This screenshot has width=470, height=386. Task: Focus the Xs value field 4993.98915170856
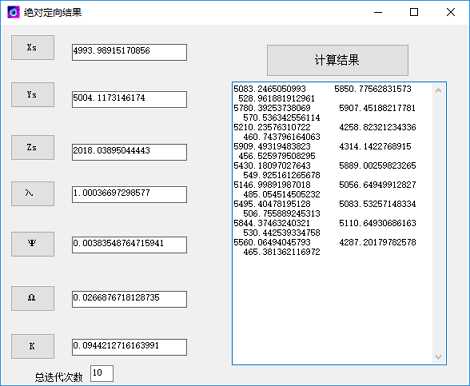click(129, 52)
